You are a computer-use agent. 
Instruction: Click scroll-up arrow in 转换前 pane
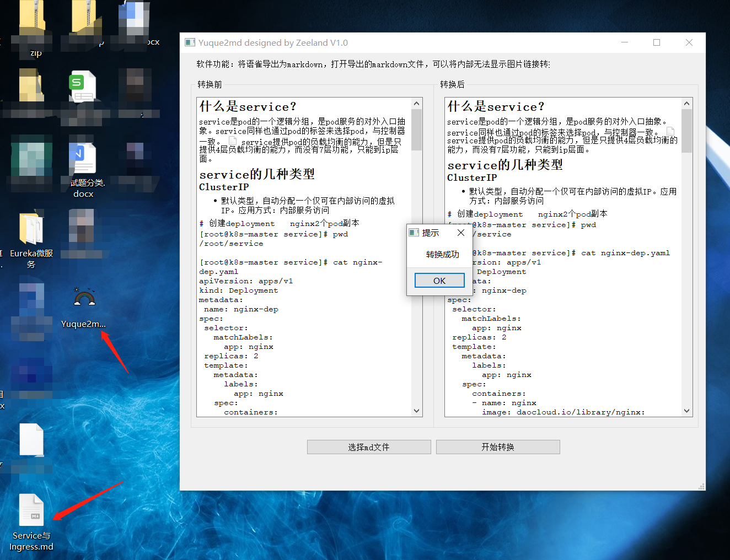click(x=417, y=104)
